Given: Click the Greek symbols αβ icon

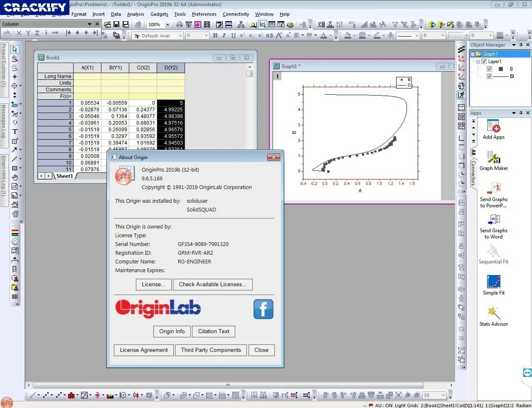Looking at the screenshot, I should [269, 36].
